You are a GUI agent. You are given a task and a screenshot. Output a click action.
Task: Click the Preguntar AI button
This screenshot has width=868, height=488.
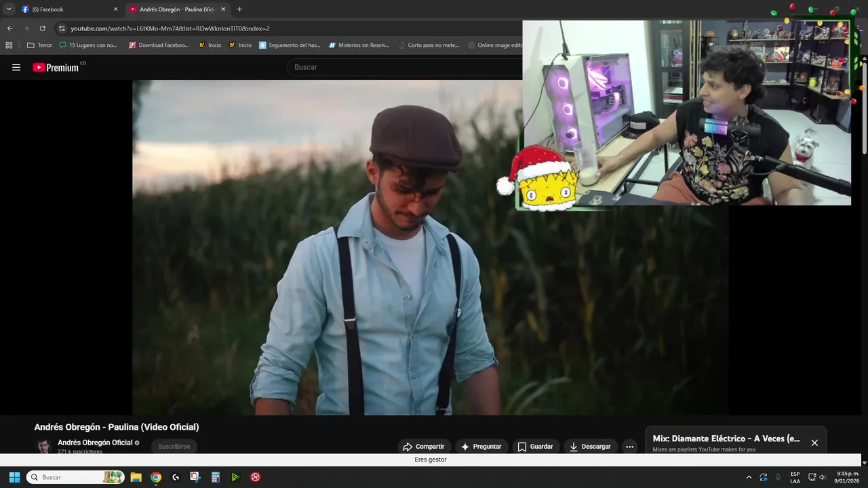click(481, 447)
